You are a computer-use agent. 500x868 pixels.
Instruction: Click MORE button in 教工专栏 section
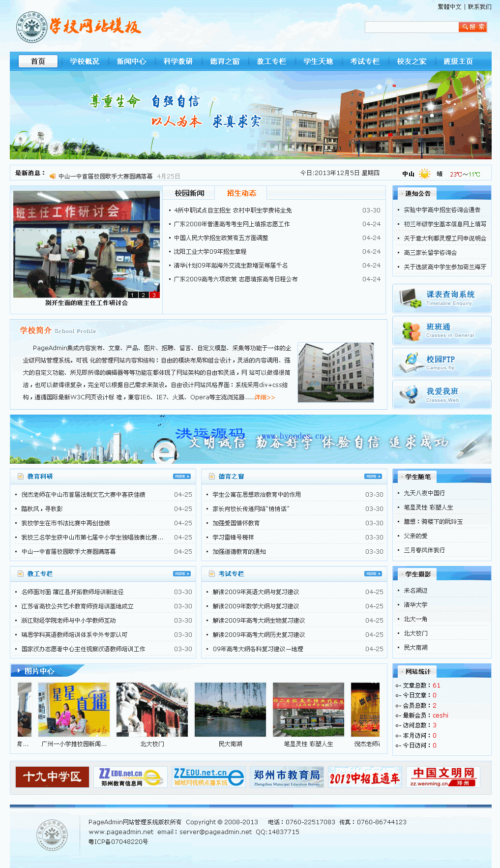182,574
